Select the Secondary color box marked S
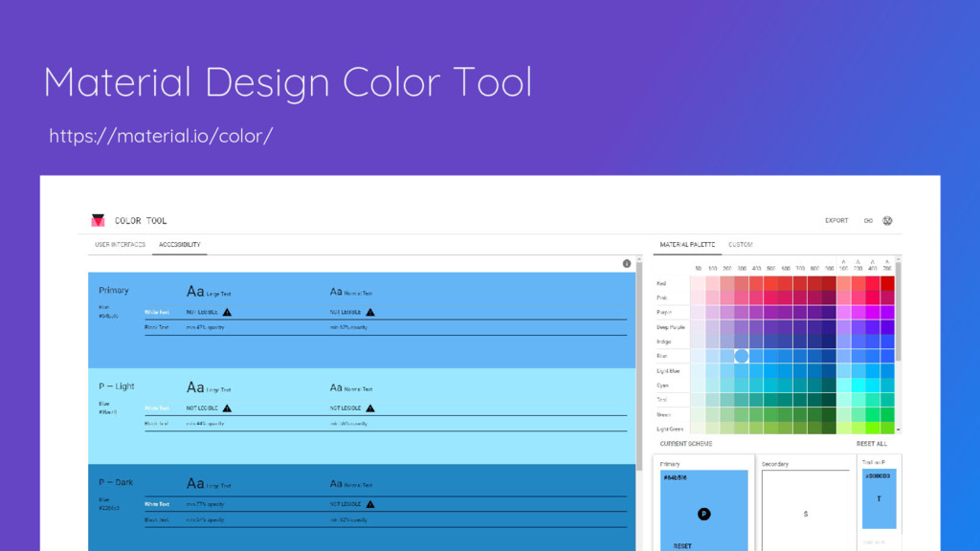This screenshot has width=980, height=551. pos(806,511)
